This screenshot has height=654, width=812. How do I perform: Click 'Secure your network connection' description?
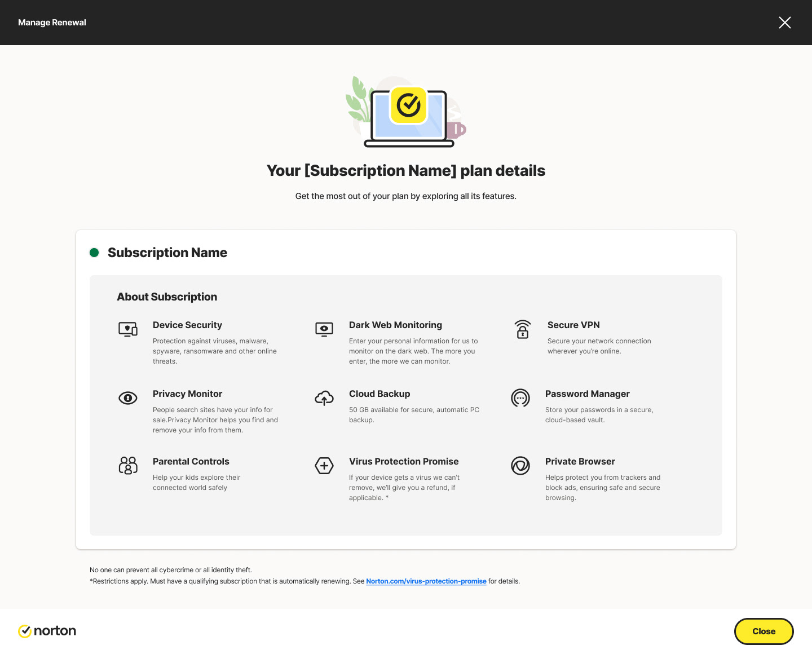point(599,346)
